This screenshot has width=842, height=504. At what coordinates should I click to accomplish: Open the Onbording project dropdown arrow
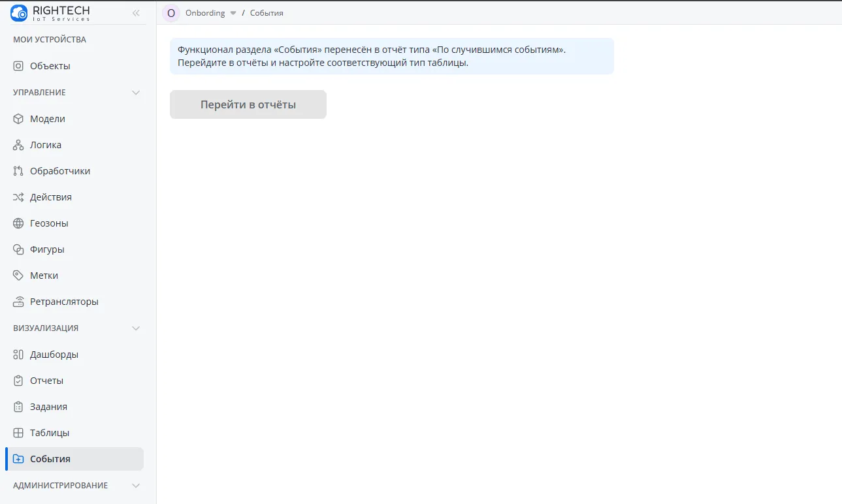pyautogui.click(x=233, y=13)
